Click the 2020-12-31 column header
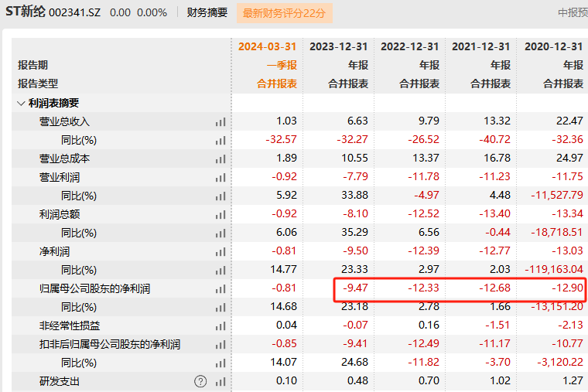 (x=553, y=46)
